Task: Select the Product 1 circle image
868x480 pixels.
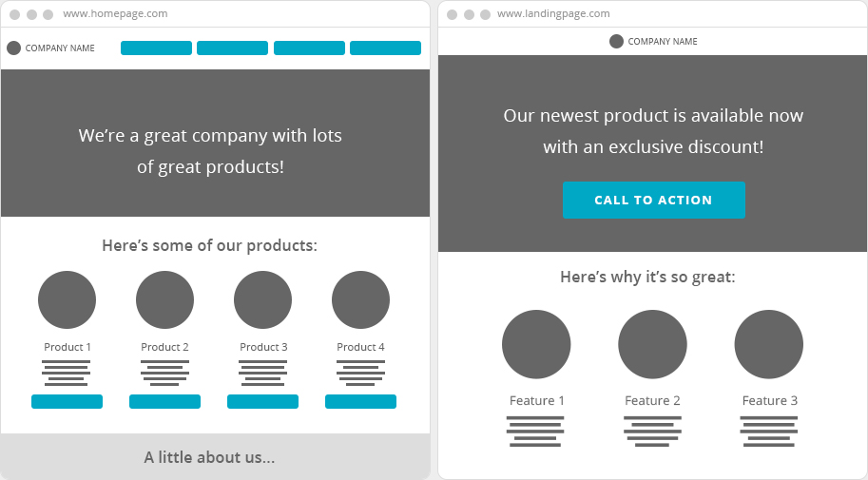Action: 67,300
